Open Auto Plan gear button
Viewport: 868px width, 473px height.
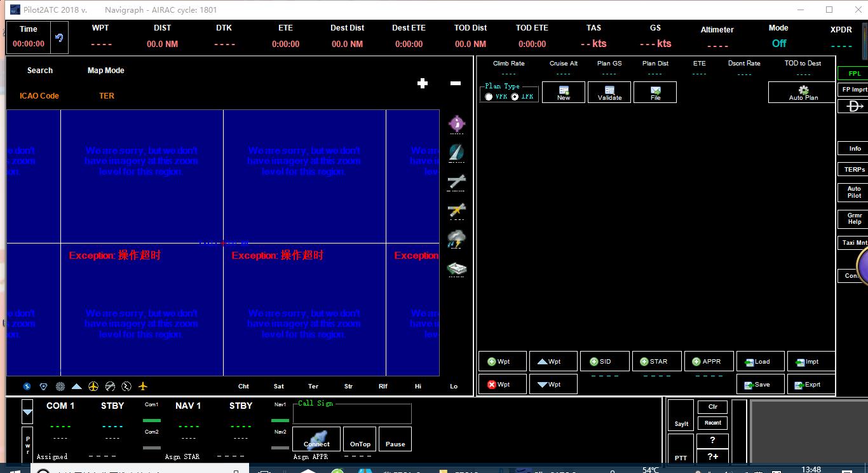click(x=803, y=92)
